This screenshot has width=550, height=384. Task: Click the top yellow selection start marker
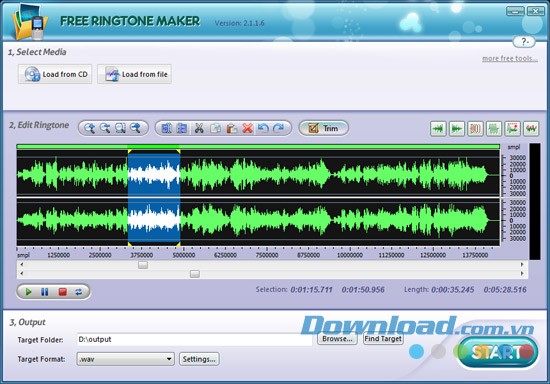point(129,151)
